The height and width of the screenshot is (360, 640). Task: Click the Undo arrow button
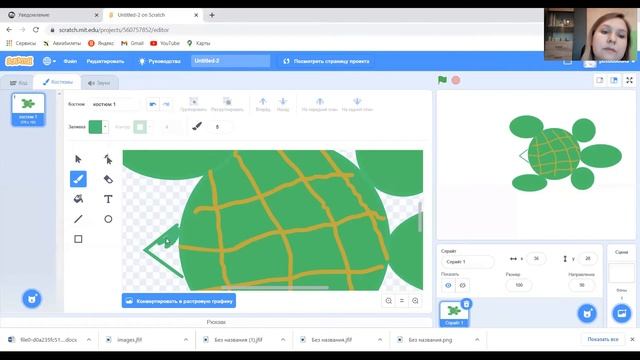(x=153, y=104)
